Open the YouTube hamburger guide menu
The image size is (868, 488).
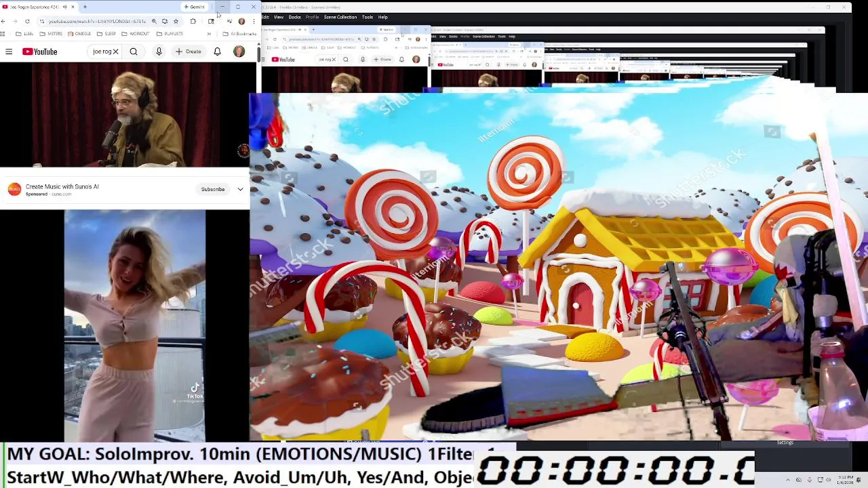[x=9, y=52]
